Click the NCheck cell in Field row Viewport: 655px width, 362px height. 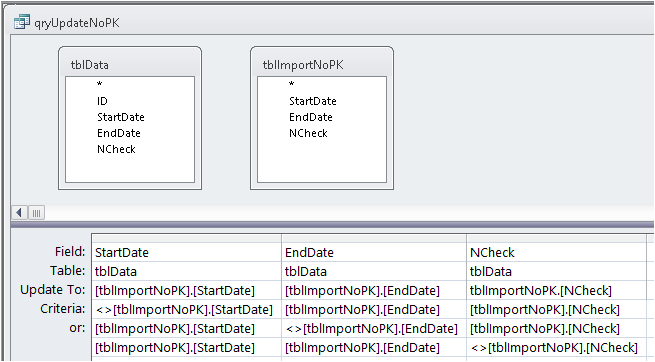coord(556,252)
